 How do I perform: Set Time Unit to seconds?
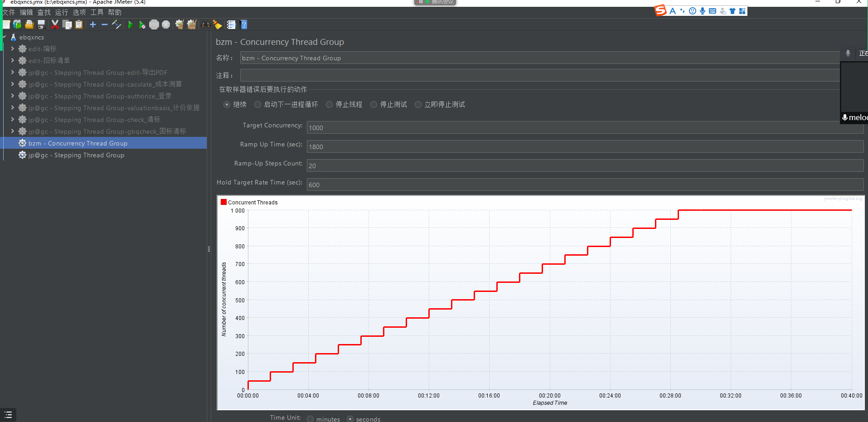click(350, 419)
